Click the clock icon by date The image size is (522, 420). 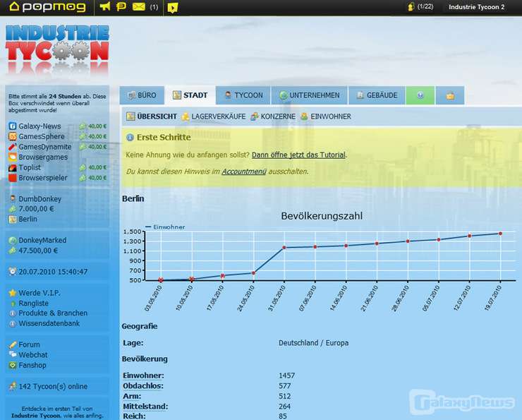tap(12, 272)
